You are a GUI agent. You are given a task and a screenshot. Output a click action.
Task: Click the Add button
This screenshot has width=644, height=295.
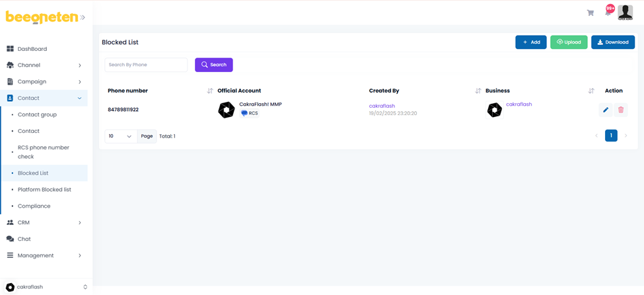click(531, 42)
